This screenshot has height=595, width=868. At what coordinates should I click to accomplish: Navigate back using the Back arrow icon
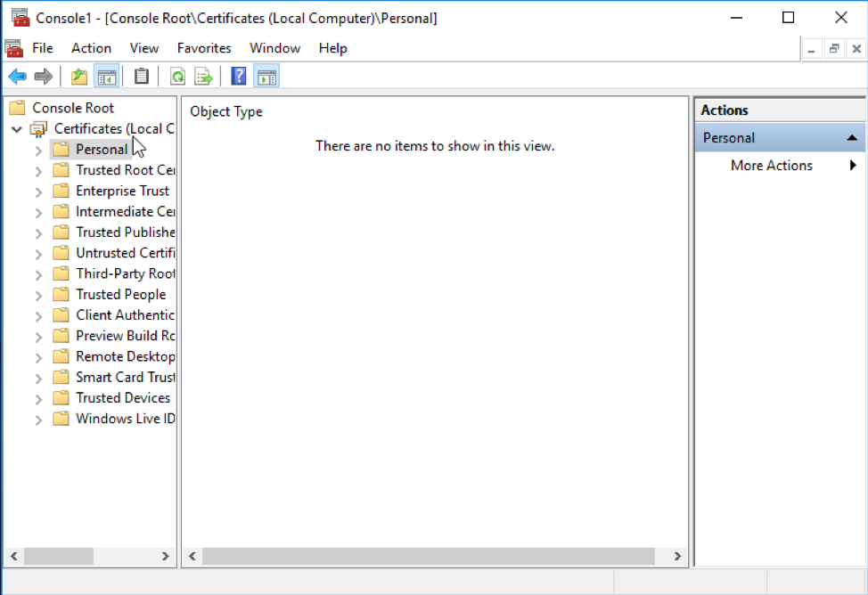tap(16, 76)
